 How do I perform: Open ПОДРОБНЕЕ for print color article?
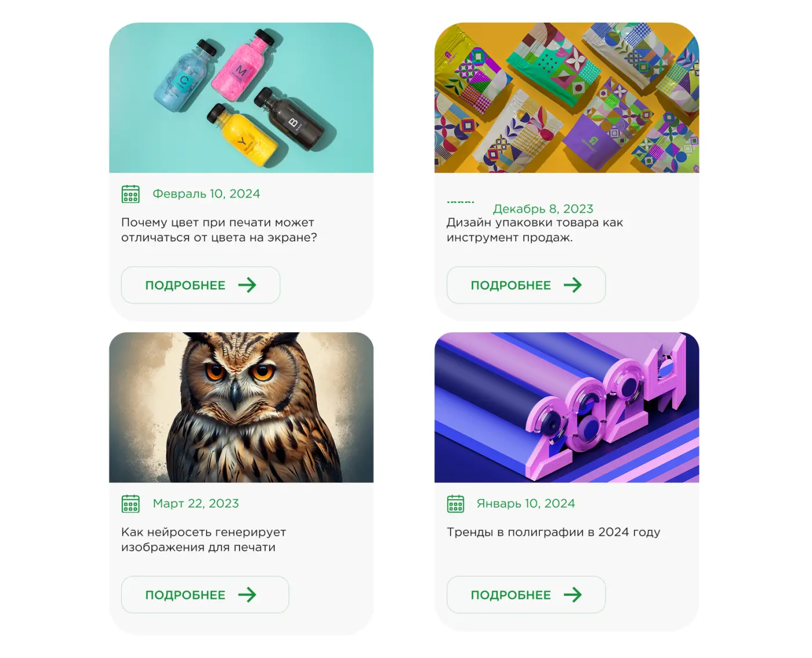click(x=201, y=285)
